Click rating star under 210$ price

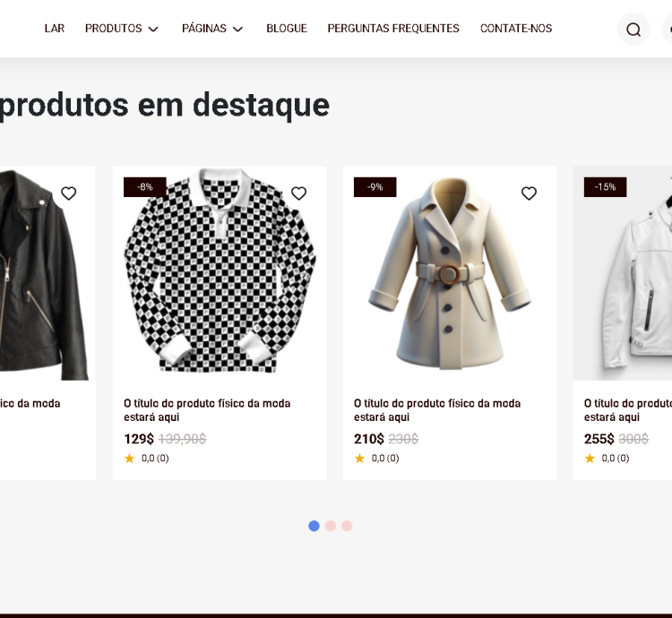pos(359,459)
